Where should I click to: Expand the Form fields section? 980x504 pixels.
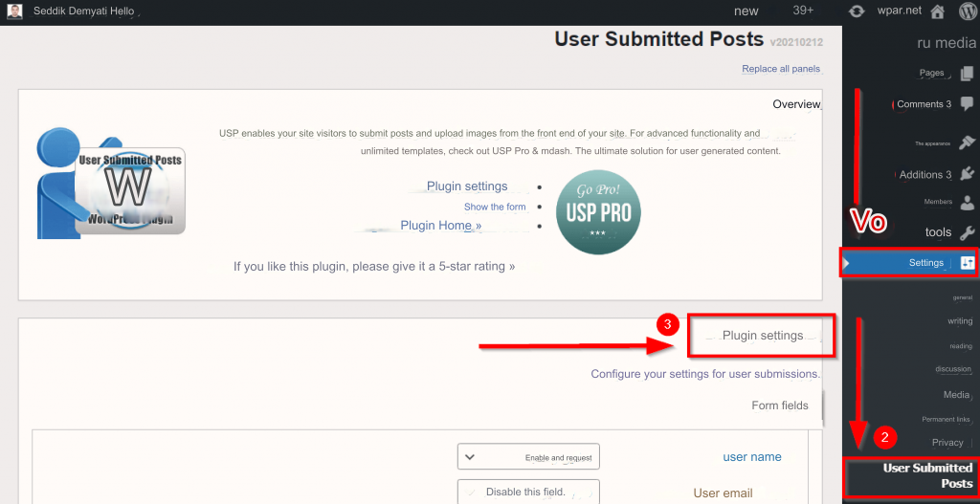(x=779, y=405)
